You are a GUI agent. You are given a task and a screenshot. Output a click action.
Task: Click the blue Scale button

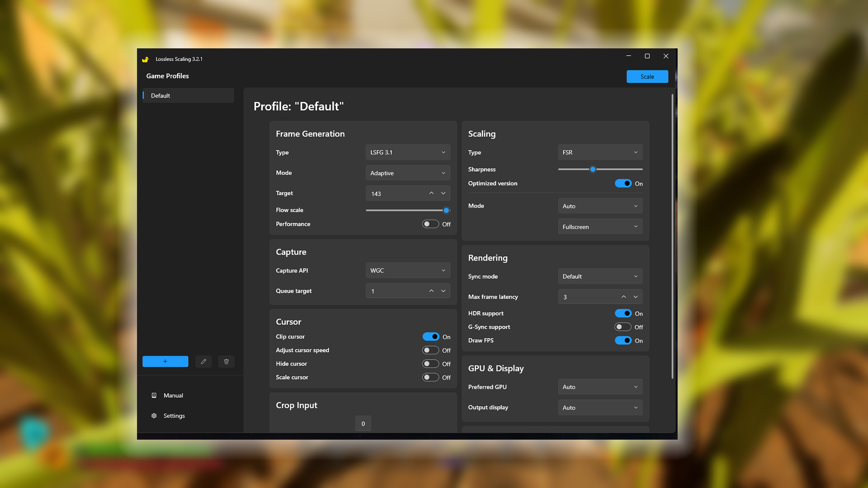pos(647,76)
